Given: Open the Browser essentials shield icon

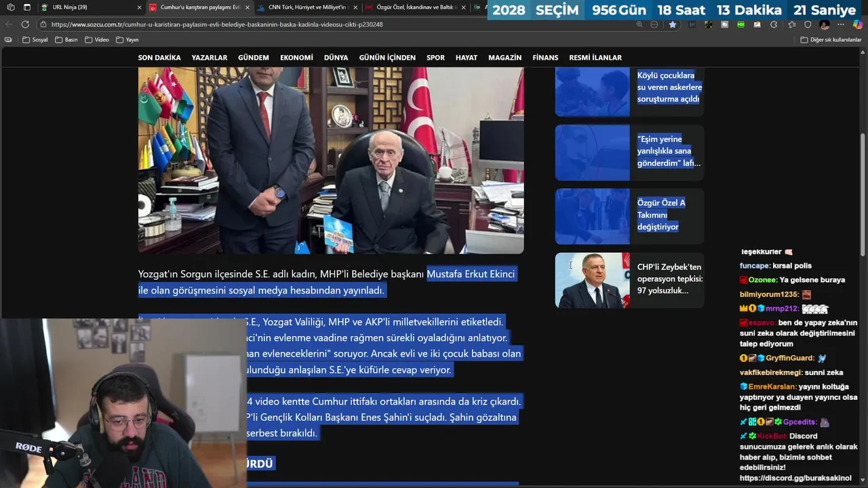Looking at the screenshot, I should 808,24.
